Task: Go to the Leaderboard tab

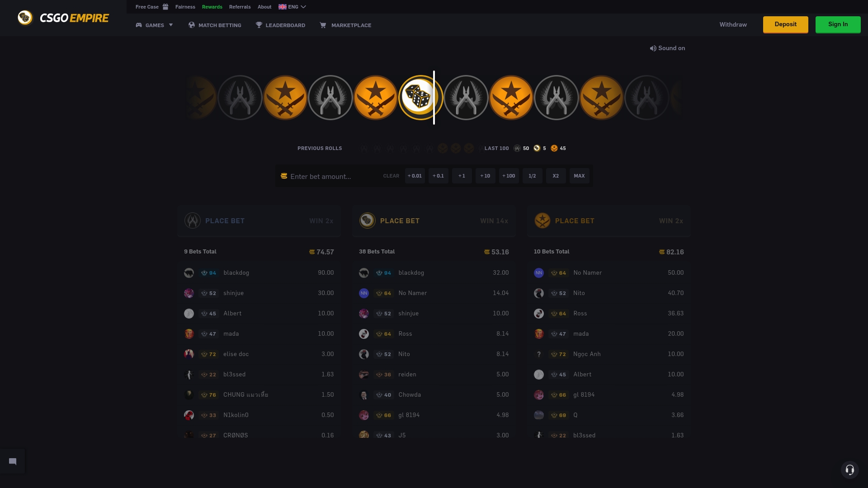Action: click(280, 25)
